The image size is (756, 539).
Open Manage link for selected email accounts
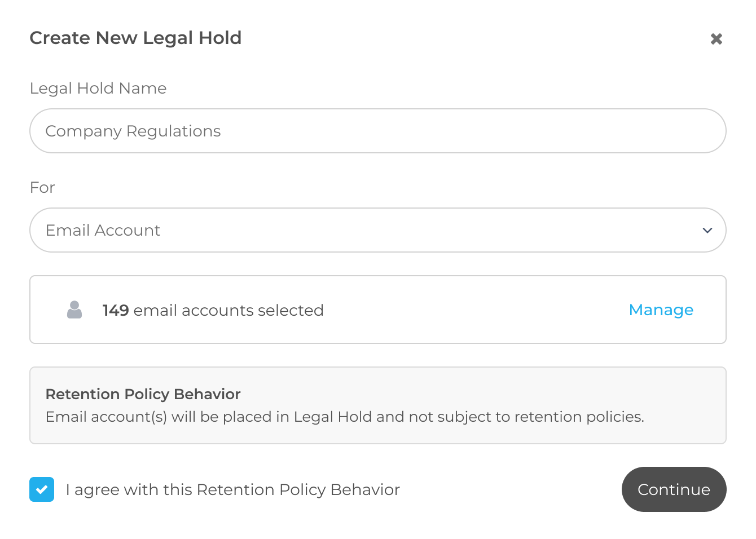click(661, 310)
